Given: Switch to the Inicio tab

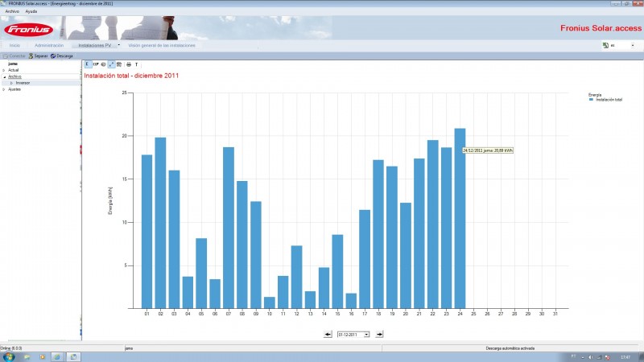Looking at the screenshot, I should click(14, 45).
